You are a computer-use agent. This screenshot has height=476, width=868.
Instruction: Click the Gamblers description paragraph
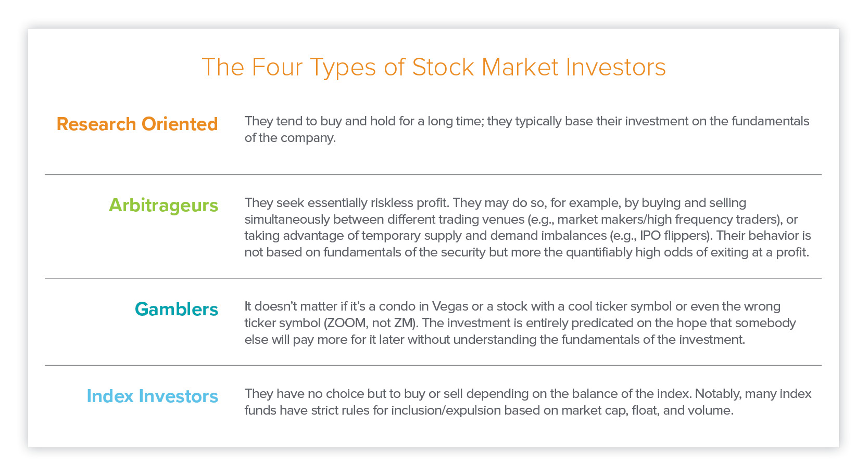[520, 323]
